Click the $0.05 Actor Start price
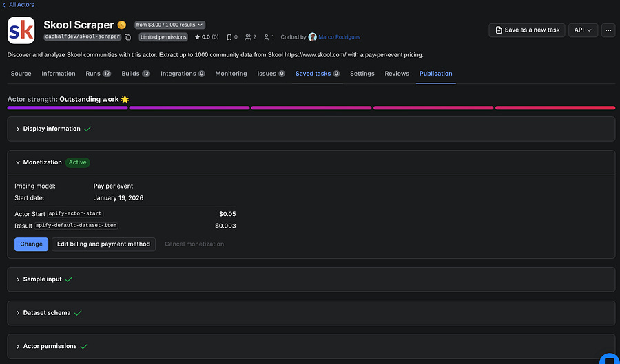 227,214
